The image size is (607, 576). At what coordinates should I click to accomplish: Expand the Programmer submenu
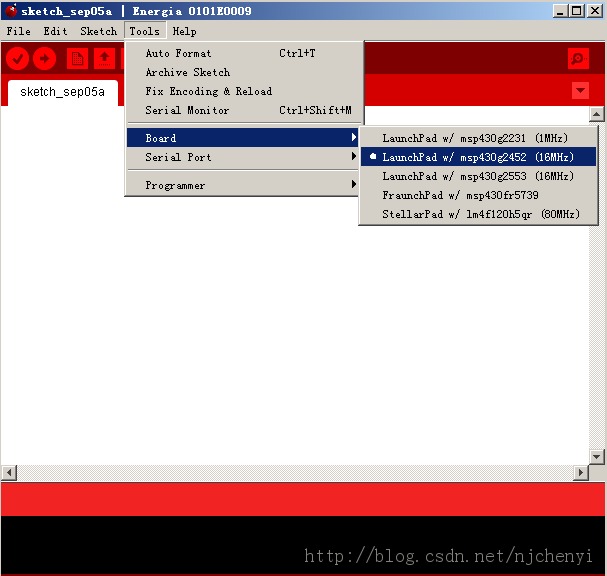tap(243, 185)
